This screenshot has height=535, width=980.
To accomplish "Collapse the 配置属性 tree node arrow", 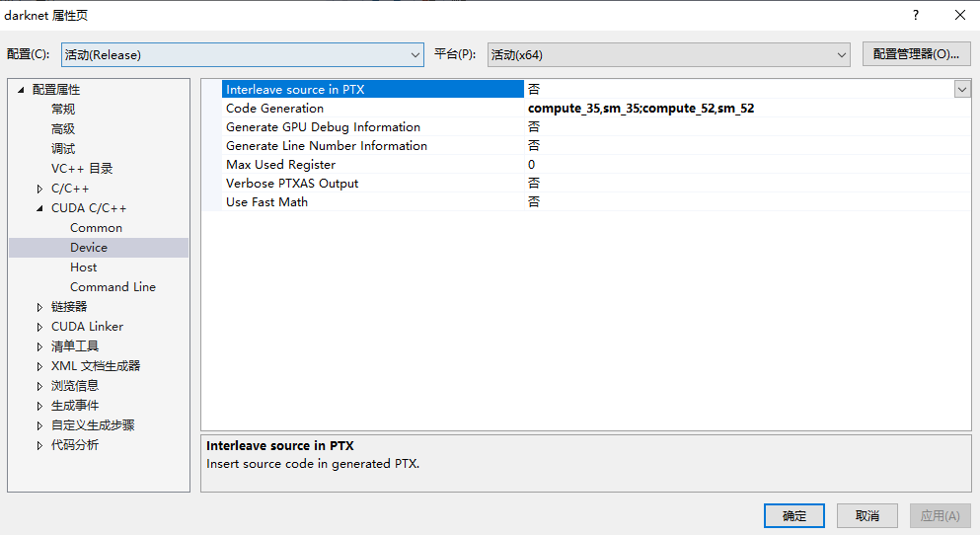I will tap(21, 90).
